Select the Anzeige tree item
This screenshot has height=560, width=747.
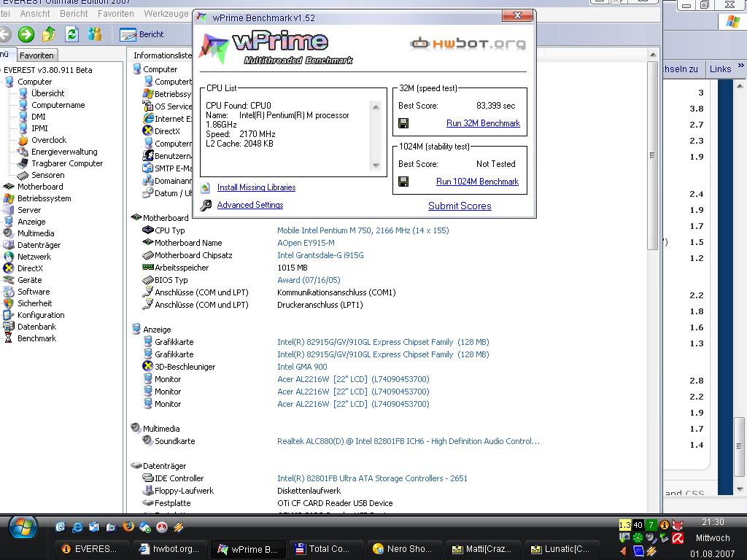pyautogui.click(x=31, y=222)
